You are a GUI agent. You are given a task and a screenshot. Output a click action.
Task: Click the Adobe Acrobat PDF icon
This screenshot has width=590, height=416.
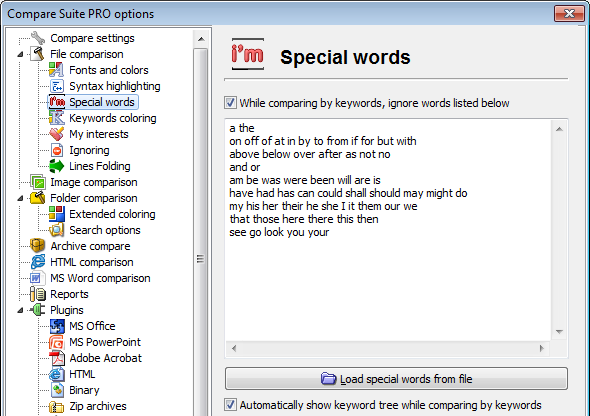tap(56, 358)
